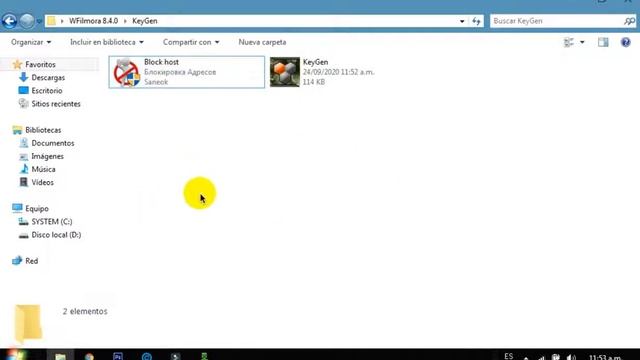Open Documentos library
640x360 pixels.
pyautogui.click(x=53, y=143)
